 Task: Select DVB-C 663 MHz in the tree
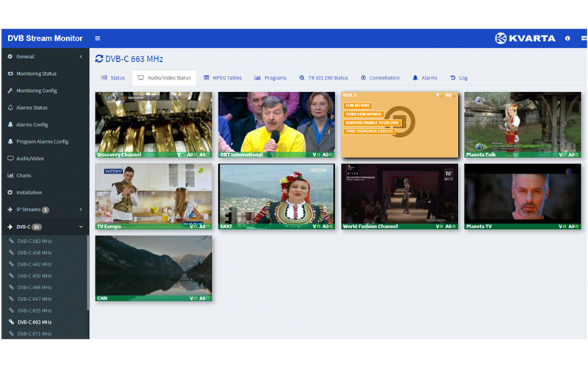35,322
